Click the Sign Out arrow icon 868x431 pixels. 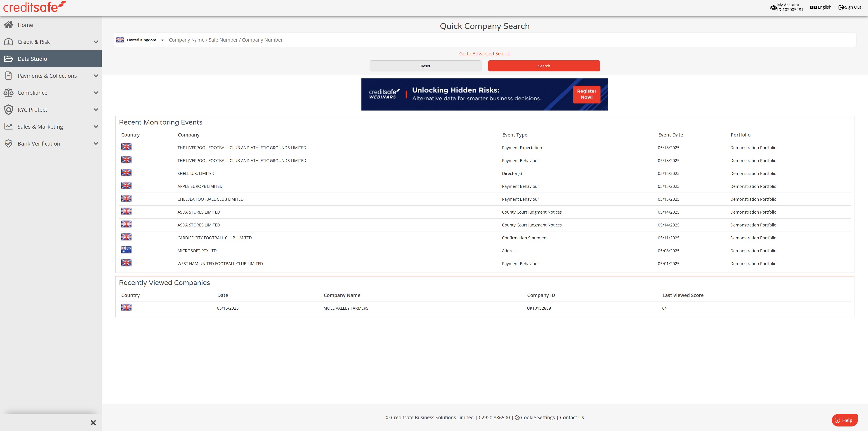[841, 7]
